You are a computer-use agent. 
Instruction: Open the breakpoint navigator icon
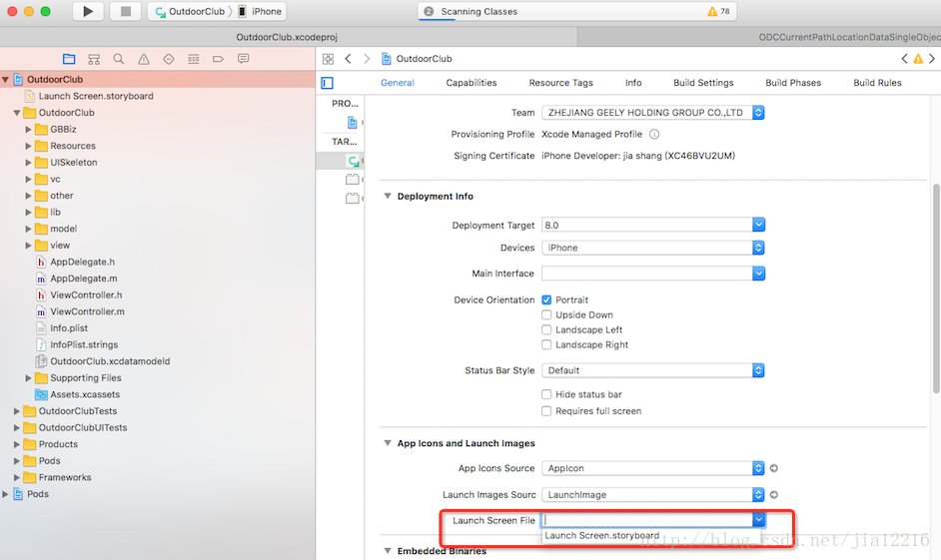pyautogui.click(x=219, y=59)
